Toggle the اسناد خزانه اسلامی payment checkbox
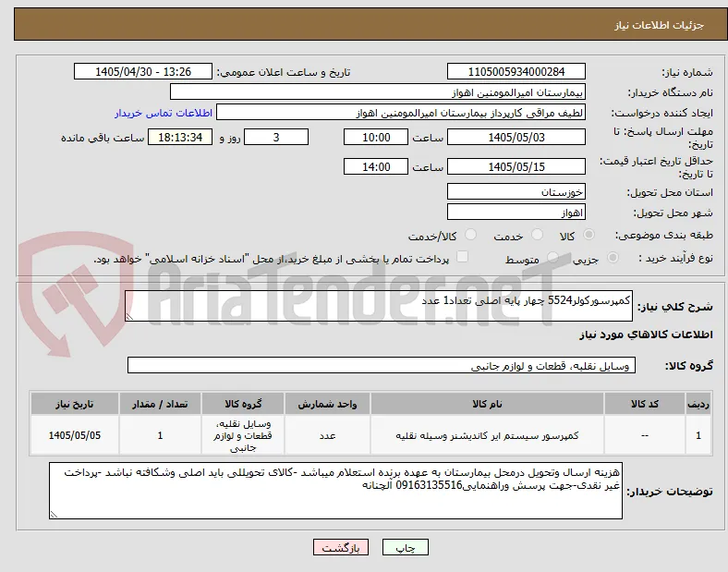This screenshot has height=572, width=728. coord(463,257)
